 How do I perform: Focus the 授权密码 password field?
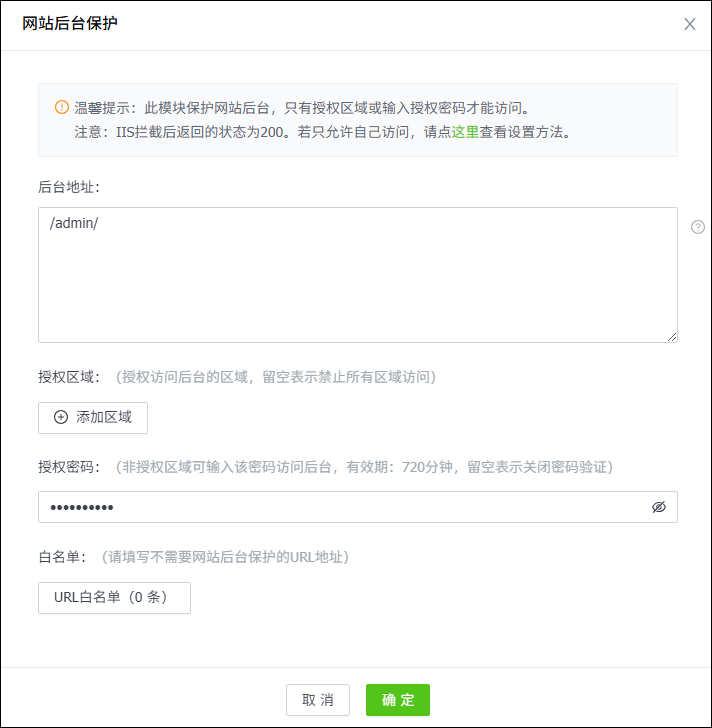coord(340,507)
